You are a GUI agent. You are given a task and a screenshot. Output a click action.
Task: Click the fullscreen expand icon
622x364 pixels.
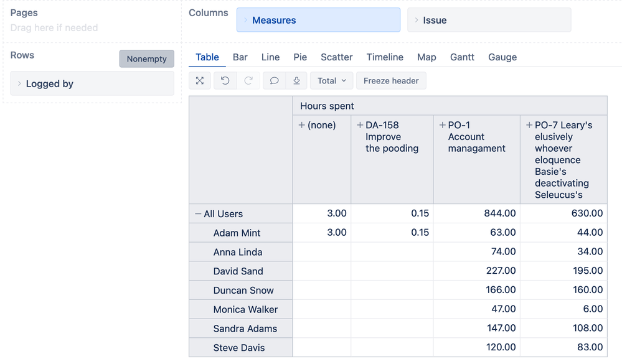click(200, 81)
